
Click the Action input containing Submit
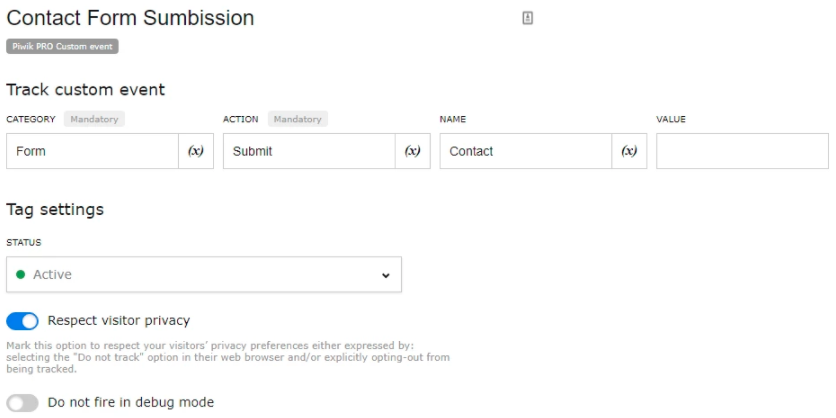[x=309, y=151]
